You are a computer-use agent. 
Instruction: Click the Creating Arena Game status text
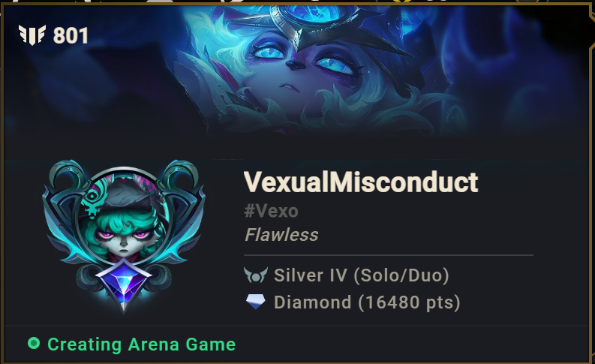(x=142, y=344)
